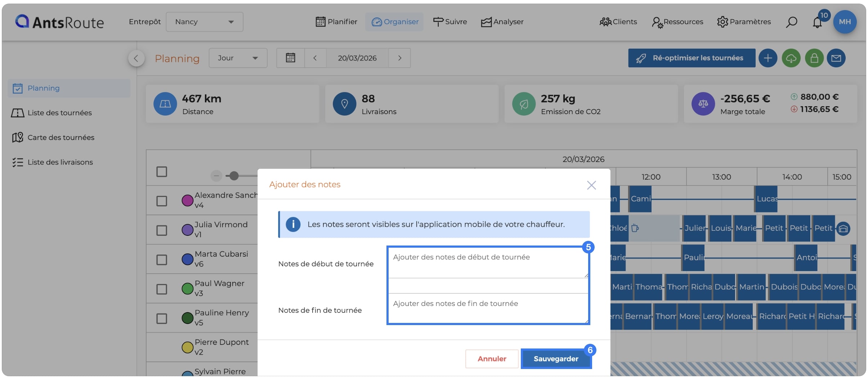Tick the checkbox for Marta Cubarsi
Viewport: 868px width, 378px height.
(x=162, y=260)
